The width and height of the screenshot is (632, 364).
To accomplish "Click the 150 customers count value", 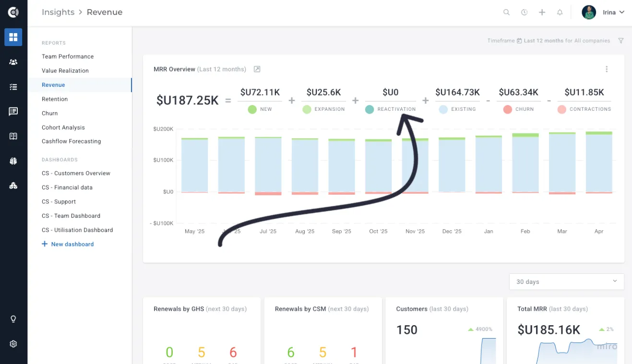I will [407, 330].
